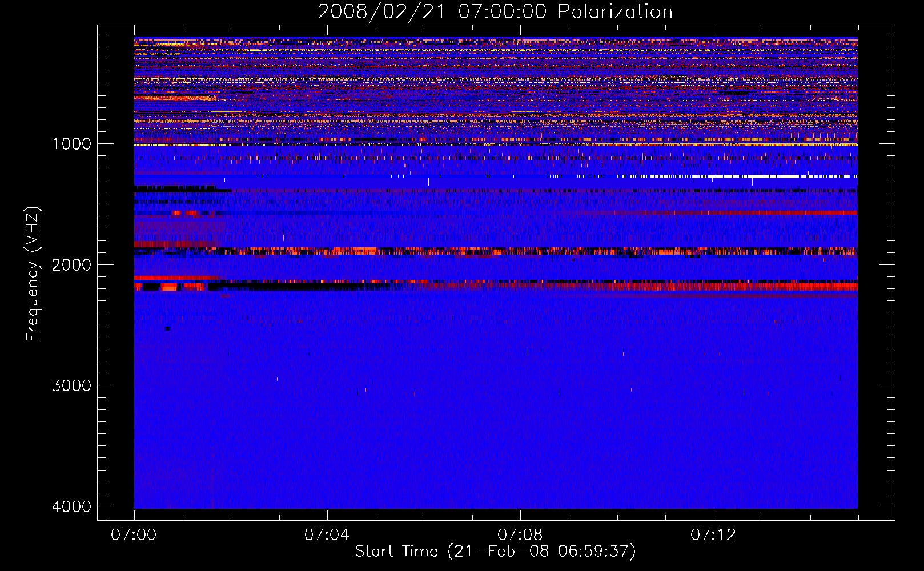Click the 4000 frequency tick label
Screen dimensions: 924x571
click(71, 506)
